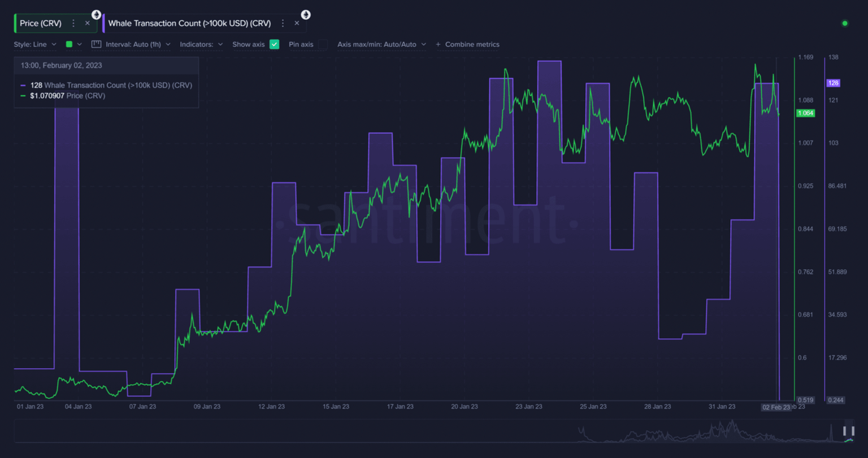Expand the Indicators dropdown
The width and height of the screenshot is (868, 458).
[201, 44]
